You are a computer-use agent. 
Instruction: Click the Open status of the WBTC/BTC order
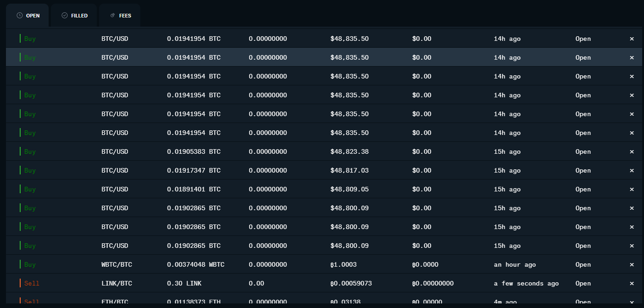[583, 264]
